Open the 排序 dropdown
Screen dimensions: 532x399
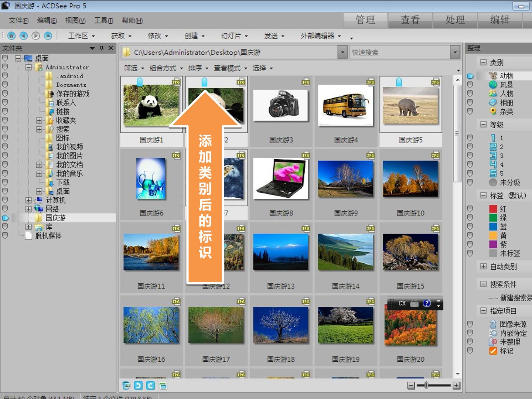(198, 68)
